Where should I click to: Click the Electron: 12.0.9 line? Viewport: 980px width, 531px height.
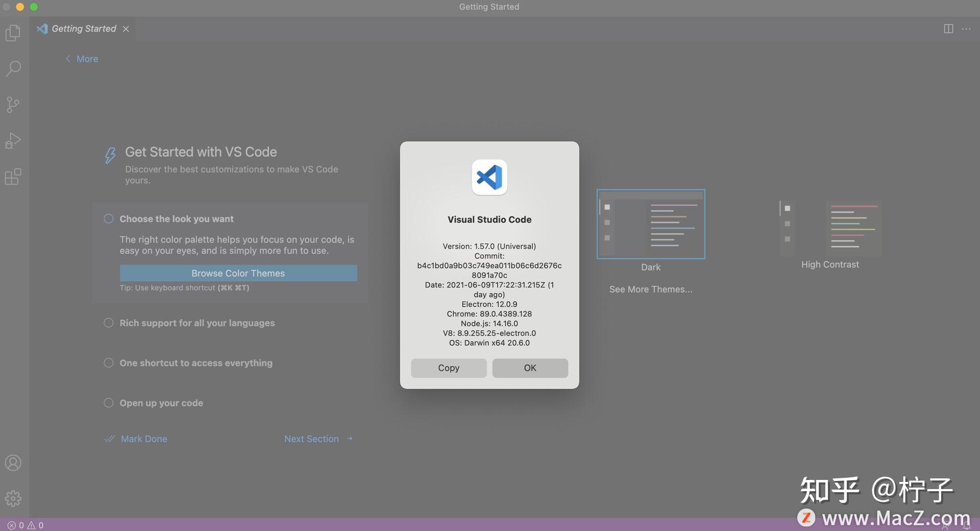(489, 304)
